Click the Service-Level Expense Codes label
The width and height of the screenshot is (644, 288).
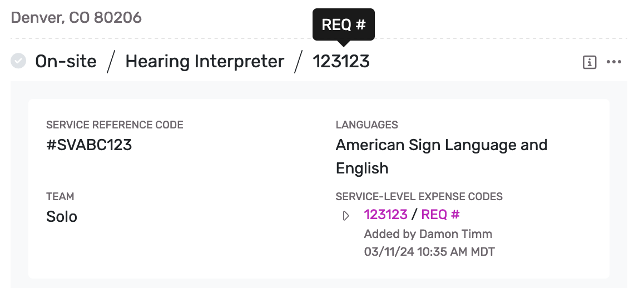click(x=419, y=196)
